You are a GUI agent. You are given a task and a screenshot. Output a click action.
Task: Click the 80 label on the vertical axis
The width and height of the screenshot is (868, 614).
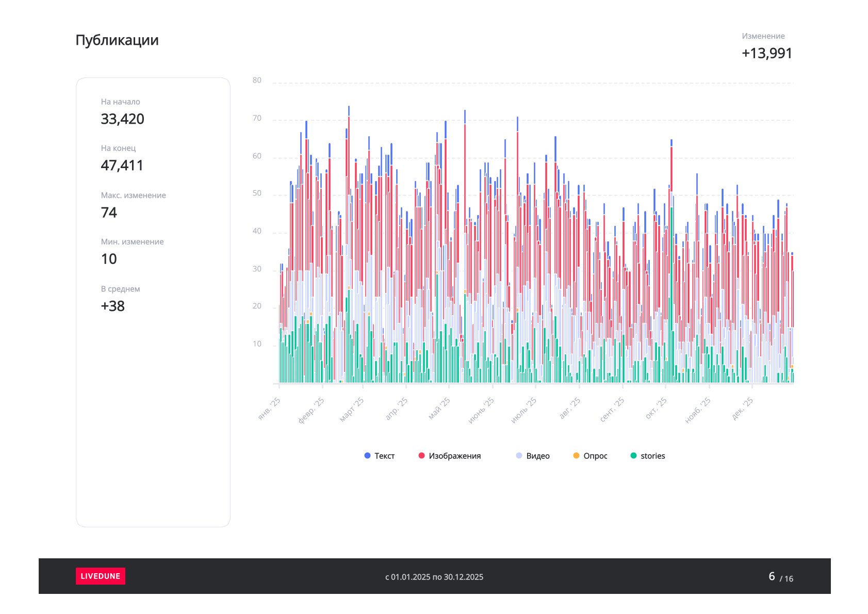pos(257,80)
